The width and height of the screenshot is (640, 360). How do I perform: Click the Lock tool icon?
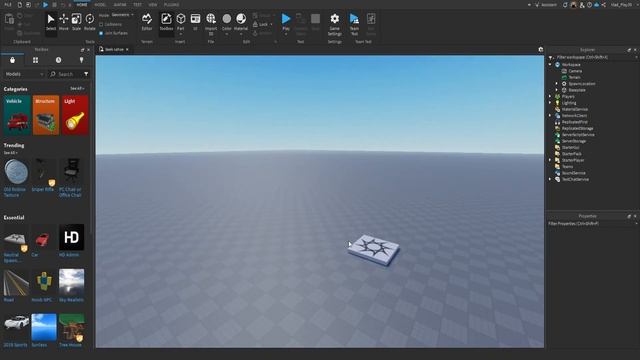click(256, 24)
